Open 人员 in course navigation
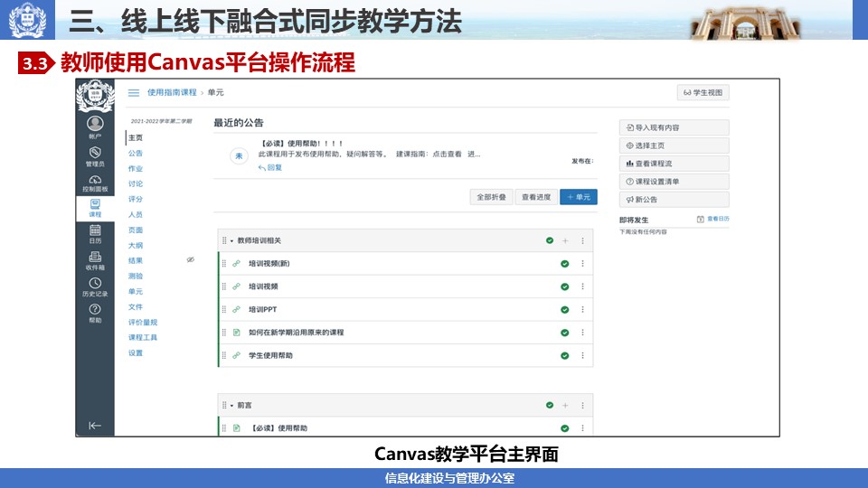Screen dimensions: 868x488 click(136, 215)
